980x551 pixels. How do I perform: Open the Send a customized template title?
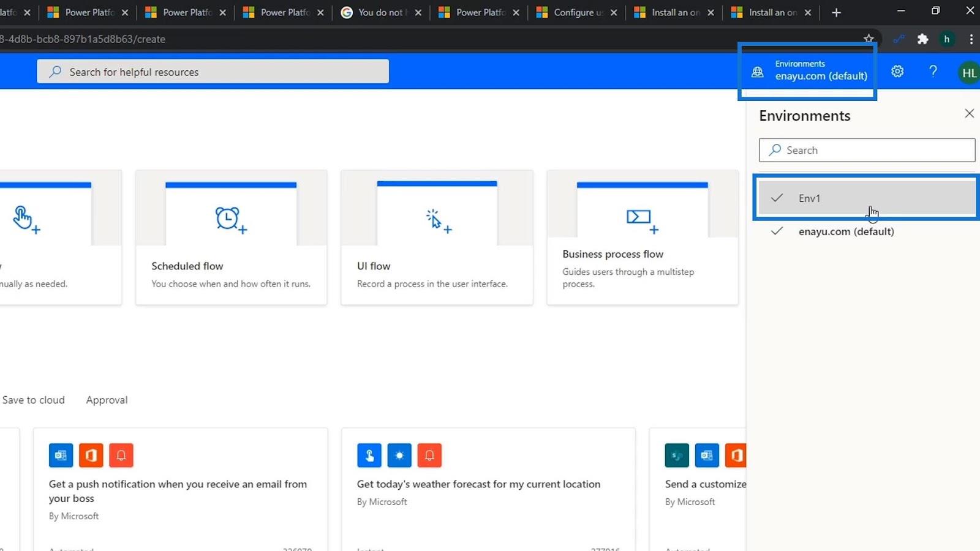point(706,484)
